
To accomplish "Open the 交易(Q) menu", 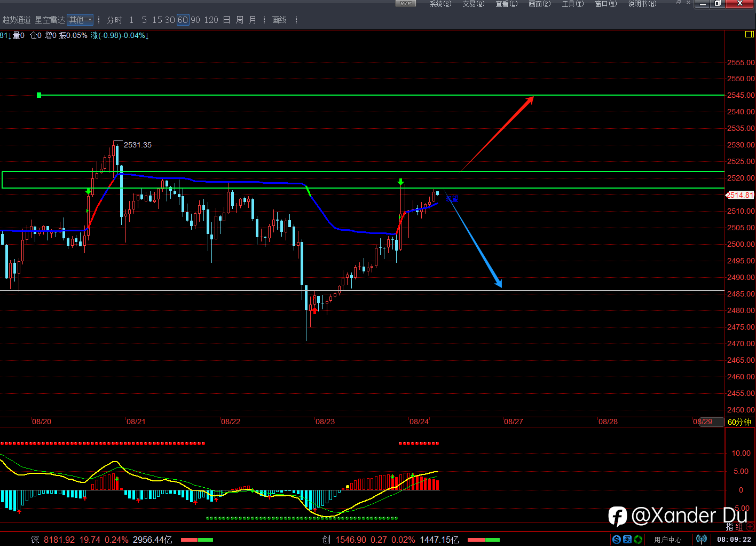I will tap(473, 4).
